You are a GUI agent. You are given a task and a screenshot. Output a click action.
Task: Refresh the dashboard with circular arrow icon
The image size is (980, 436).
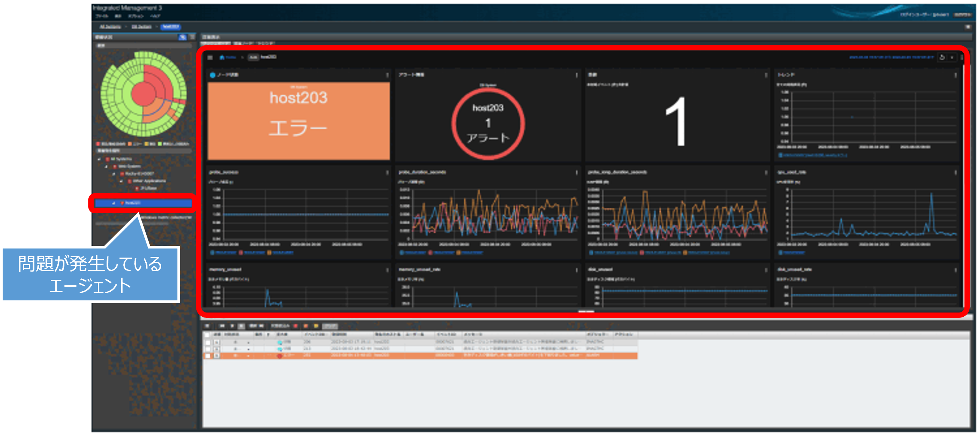point(942,58)
